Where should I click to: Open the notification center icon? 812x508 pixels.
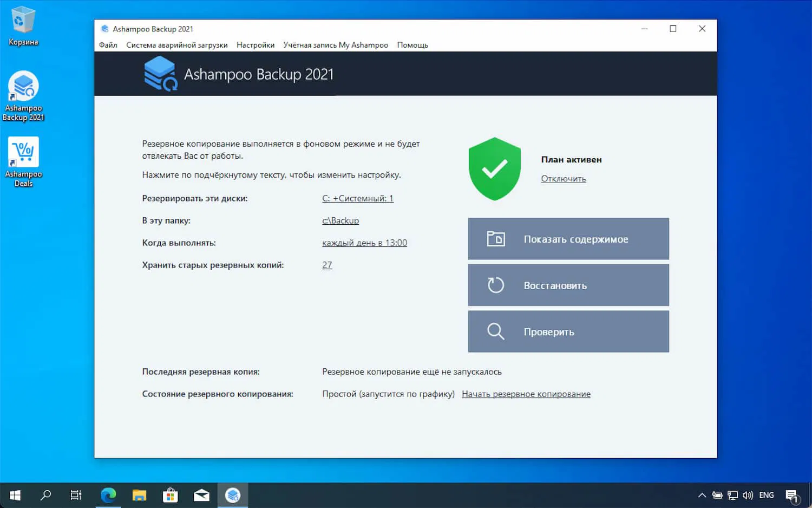click(x=793, y=496)
